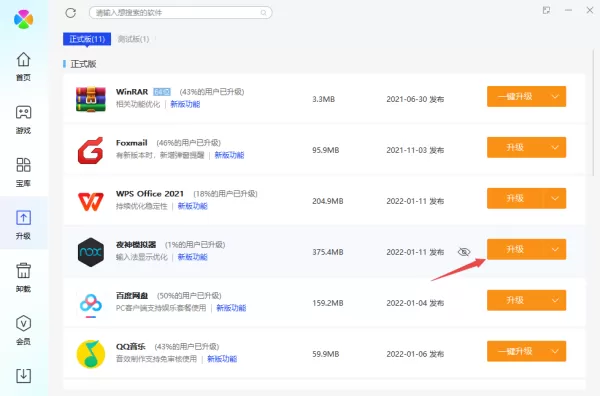Viewport: 600px width, 396px height.
Task: Click the WPS Office 2021 title
Action: pos(150,194)
